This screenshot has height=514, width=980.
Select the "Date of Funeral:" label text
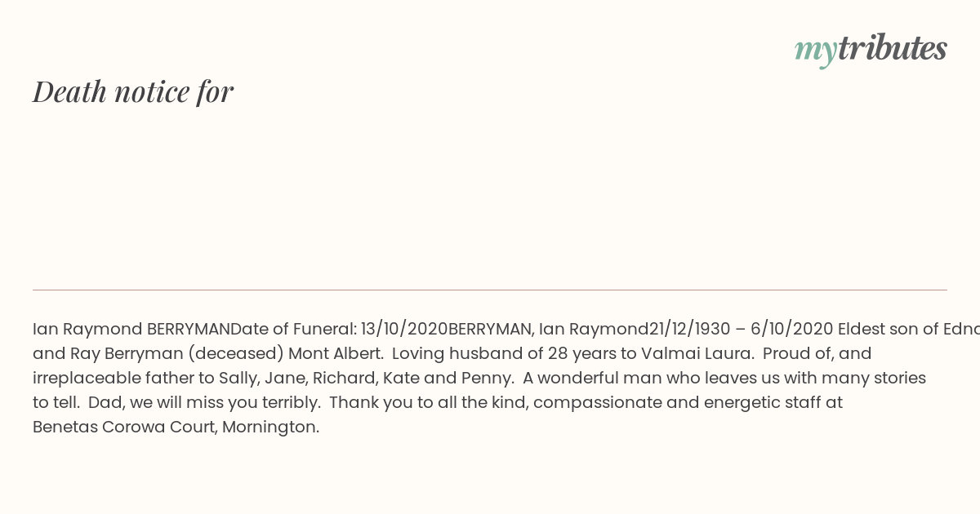point(293,330)
